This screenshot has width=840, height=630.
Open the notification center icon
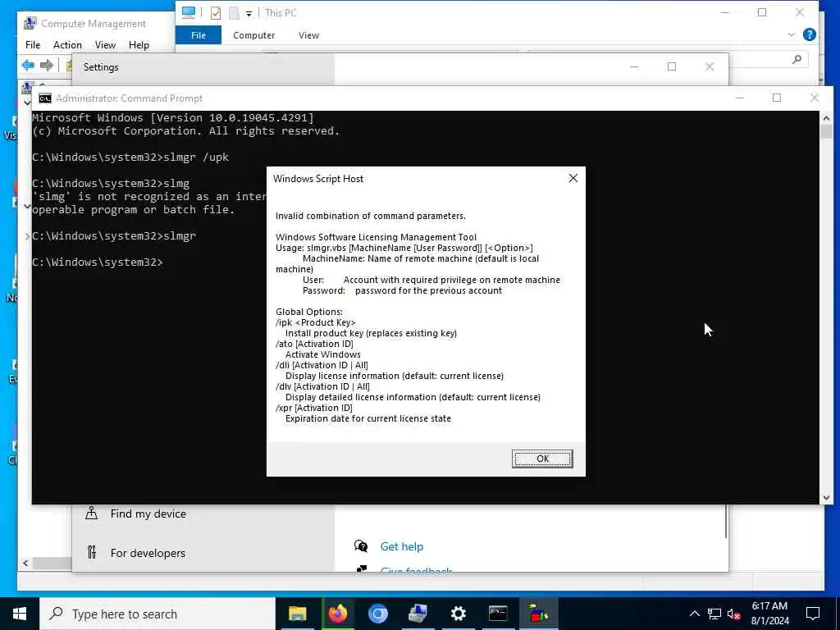[x=813, y=614]
